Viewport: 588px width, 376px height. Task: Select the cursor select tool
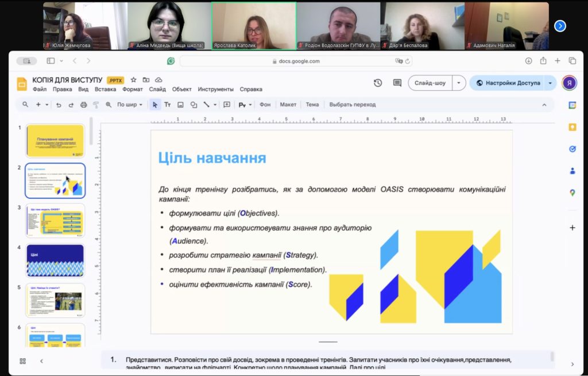click(155, 105)
